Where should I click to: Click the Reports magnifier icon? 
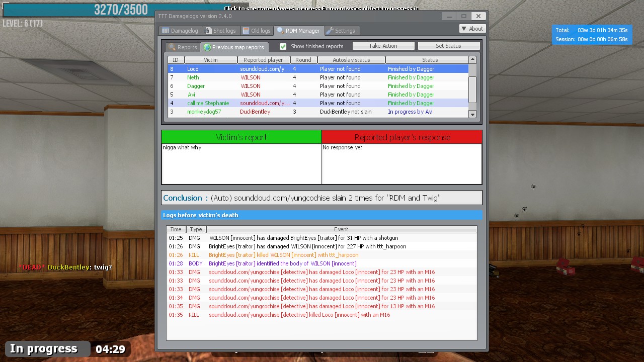click(x=172, y=47)
